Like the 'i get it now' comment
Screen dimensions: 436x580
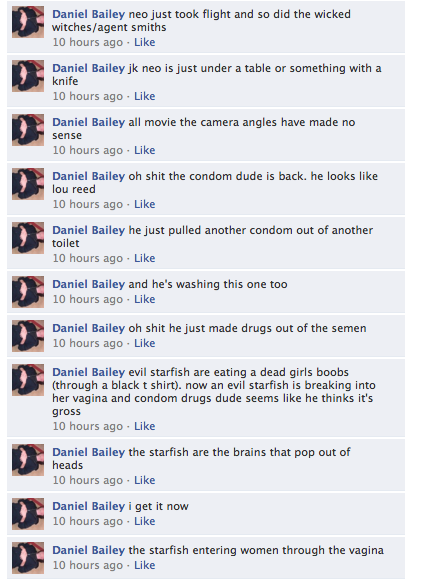(144, 521)
